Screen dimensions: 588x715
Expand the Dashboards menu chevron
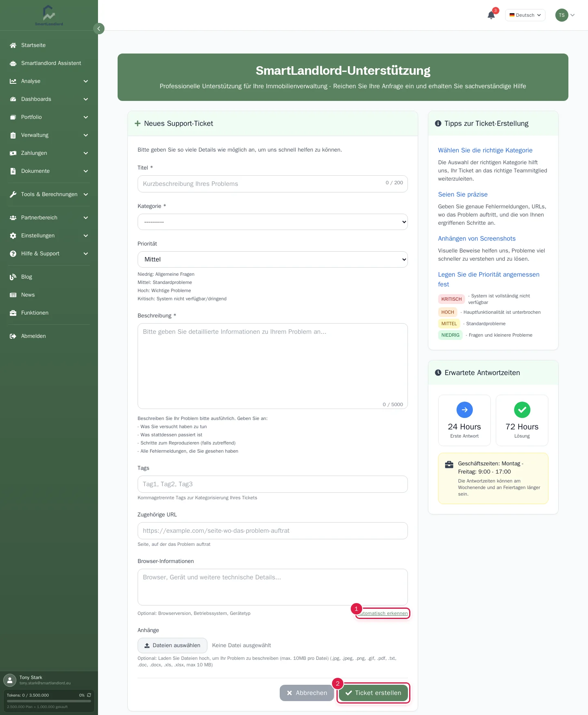pos(86,99)
